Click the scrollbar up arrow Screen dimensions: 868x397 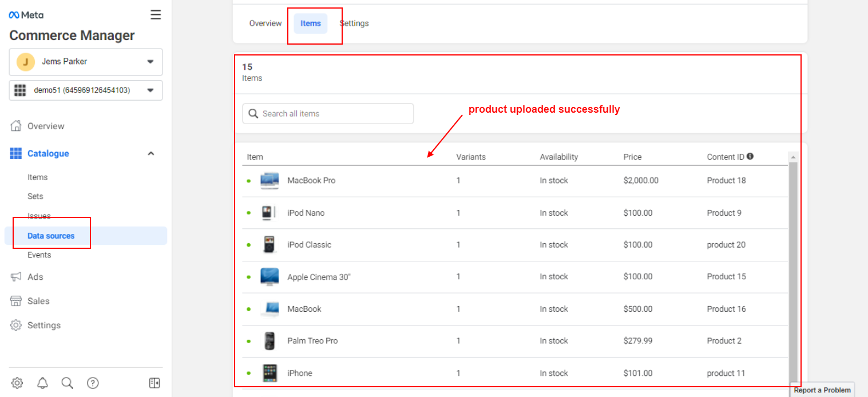793,157
